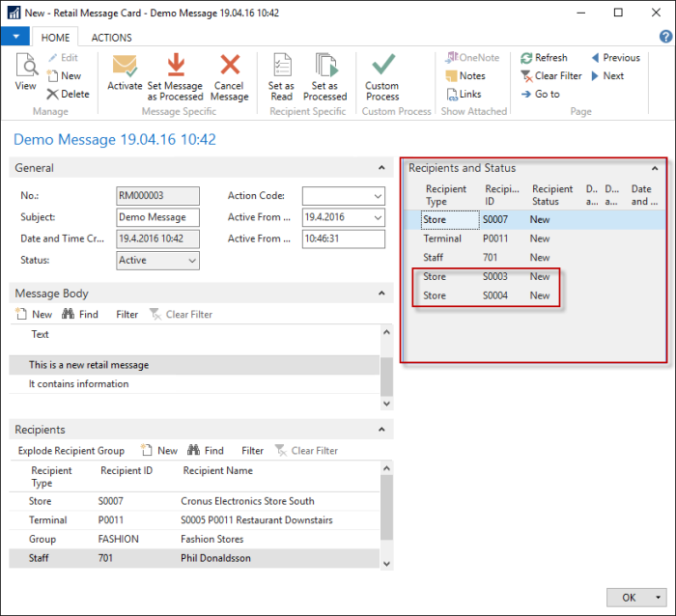Collapse the Recipients and Status panel

(x=655, y=168)
